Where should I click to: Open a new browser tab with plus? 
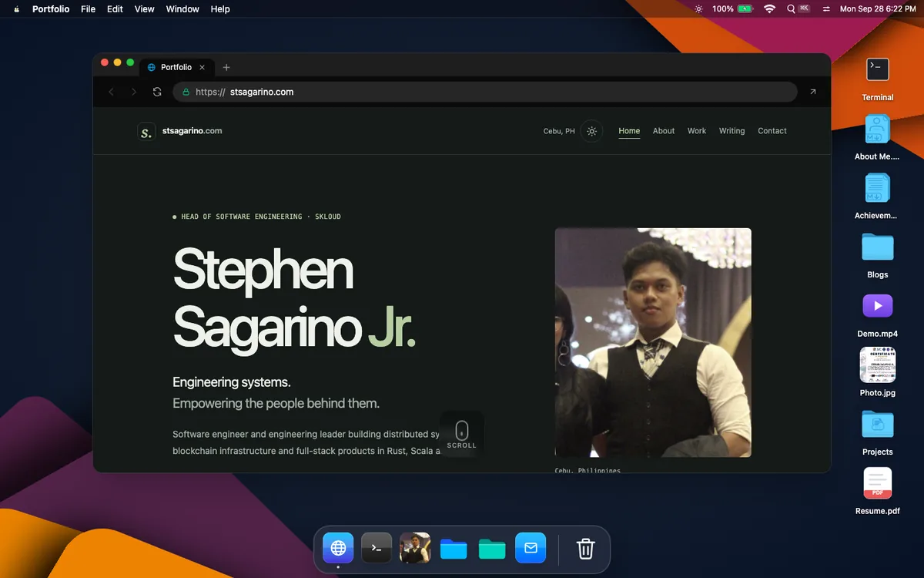(x=226, y=67)
